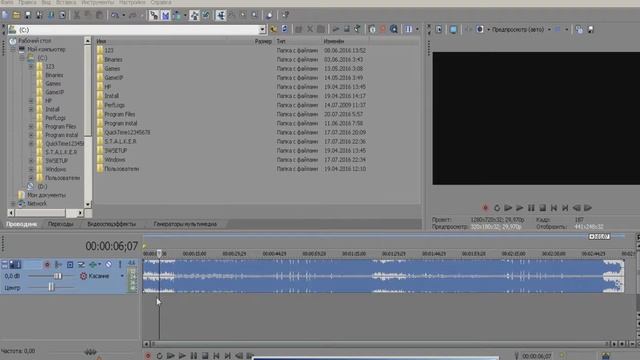This screenshot has height=360, width=640.
Task: Collapse the (C:) drive tree node
Action: tap(22, 58)
